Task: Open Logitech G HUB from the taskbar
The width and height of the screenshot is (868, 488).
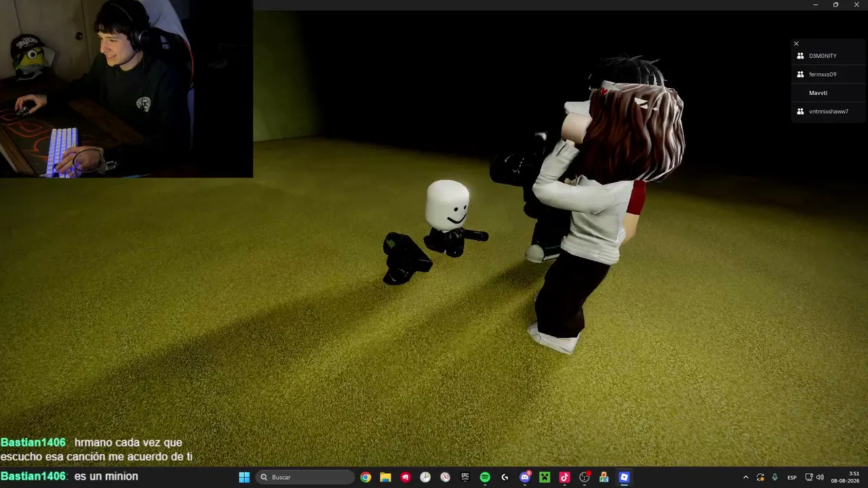Action: point(505,477)
